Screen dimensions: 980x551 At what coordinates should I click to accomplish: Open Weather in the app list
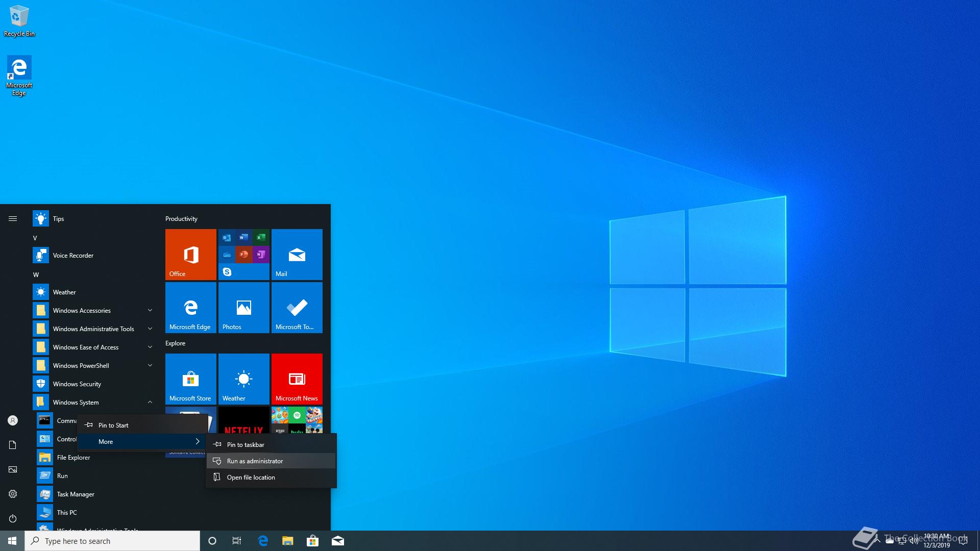93,292
